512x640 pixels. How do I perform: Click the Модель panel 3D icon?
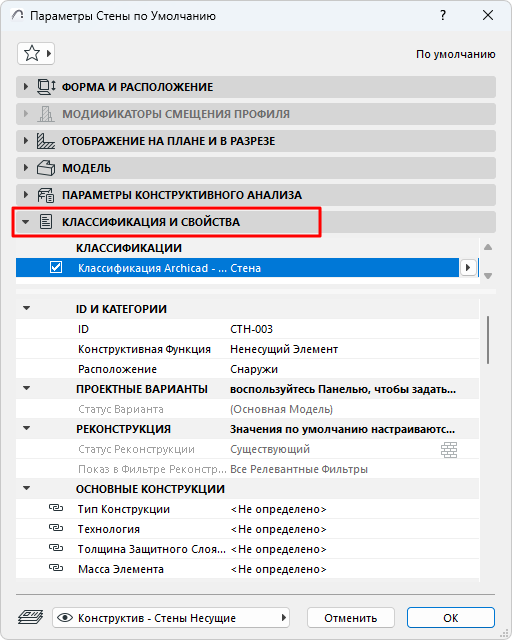(46, 168)
